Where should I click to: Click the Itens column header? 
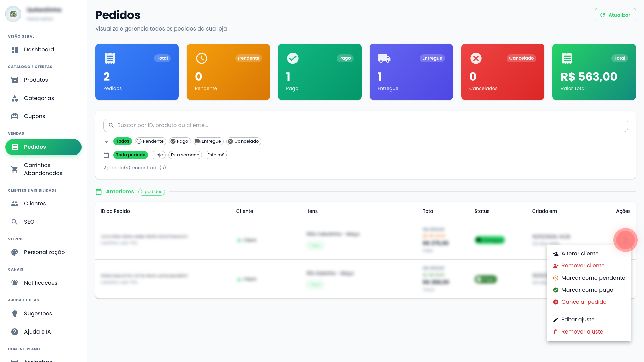tap(312, 211)
